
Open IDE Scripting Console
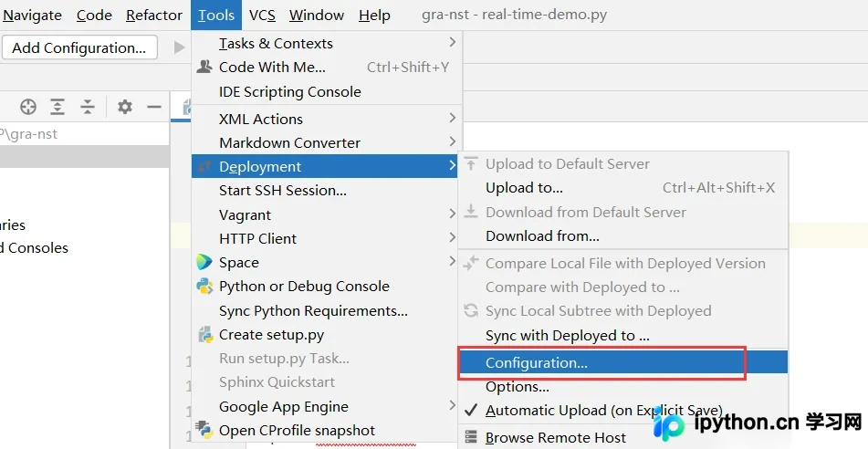327,91
